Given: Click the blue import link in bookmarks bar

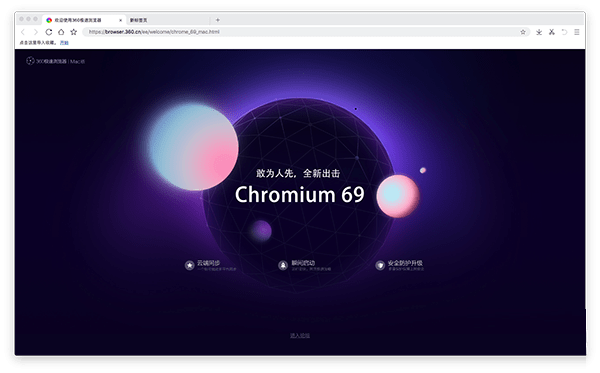Looking at the screenshot, I should tap(64, 43).
